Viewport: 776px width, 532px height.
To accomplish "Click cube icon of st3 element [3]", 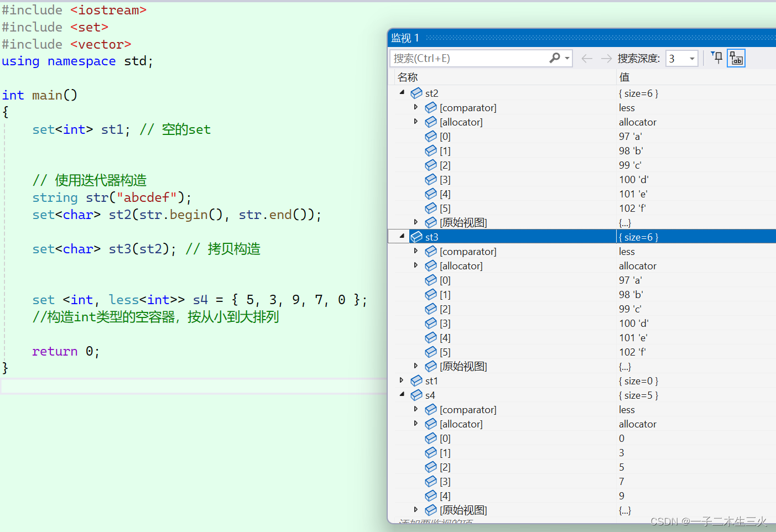I will (x=431, y=323).
